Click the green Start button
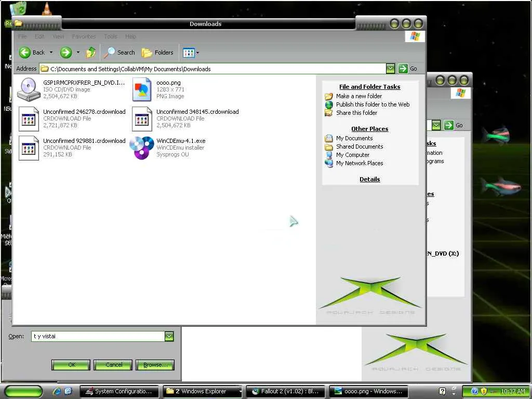This screenshot has height=399, width=532. pos(23,391)
